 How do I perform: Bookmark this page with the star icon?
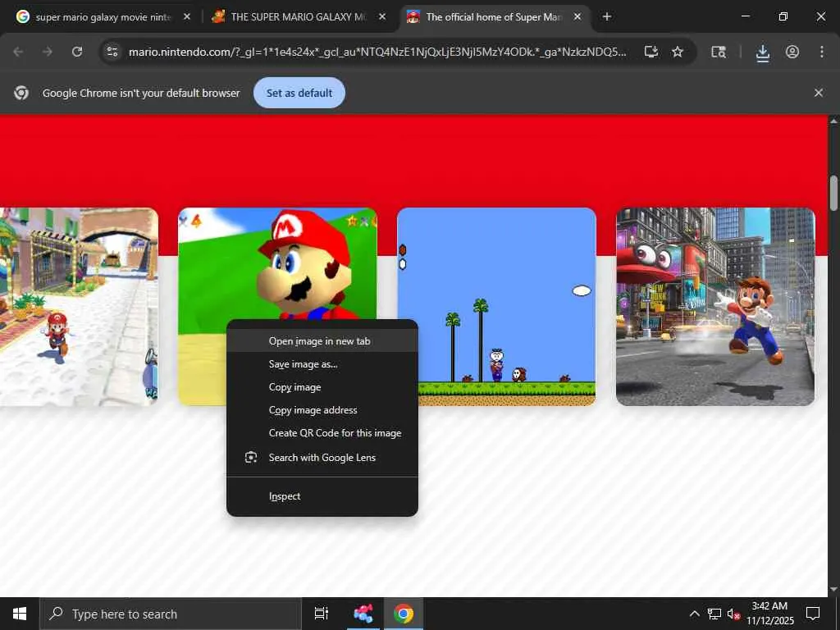pyautogui.click(x=678, y=52)
